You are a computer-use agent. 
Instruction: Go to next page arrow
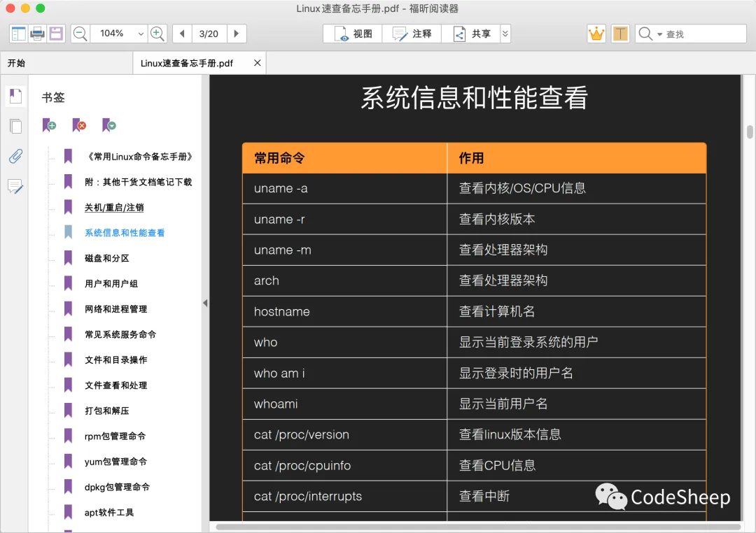(237, 34)
